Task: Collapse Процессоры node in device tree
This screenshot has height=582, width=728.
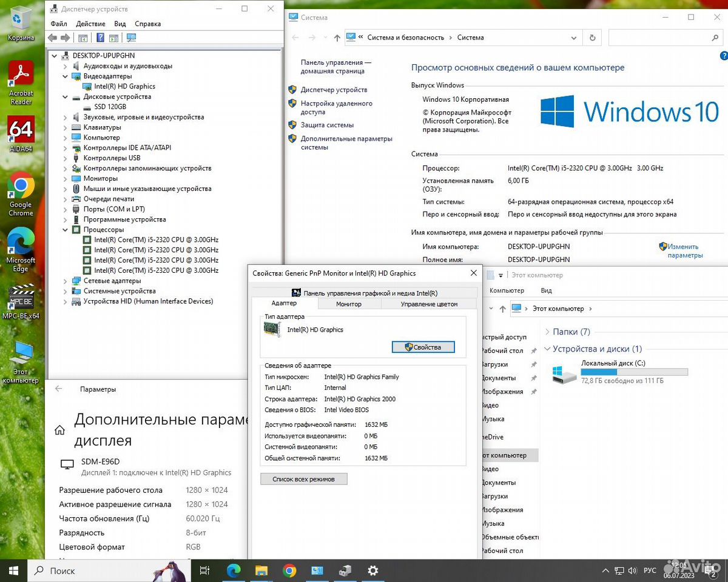Action: pos(66,230)
